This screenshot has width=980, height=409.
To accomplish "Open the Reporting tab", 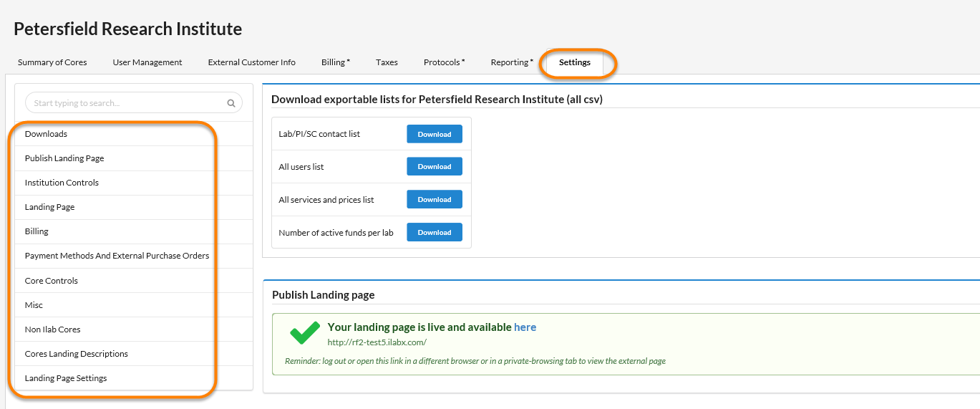I will click(x=512, y=62).
